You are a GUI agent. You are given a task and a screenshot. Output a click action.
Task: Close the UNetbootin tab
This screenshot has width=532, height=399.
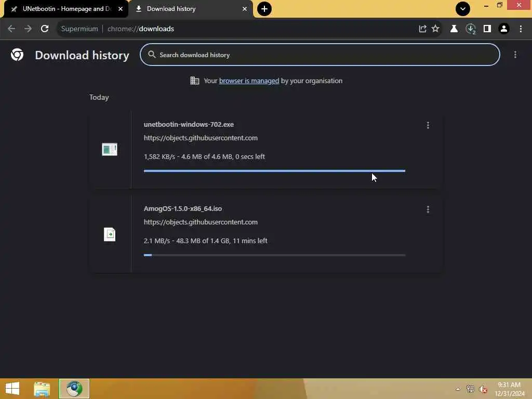(x=121, y=9)
